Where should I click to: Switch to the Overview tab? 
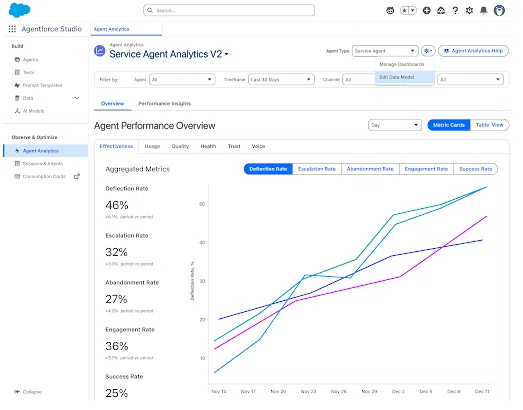tap(112, 104)
